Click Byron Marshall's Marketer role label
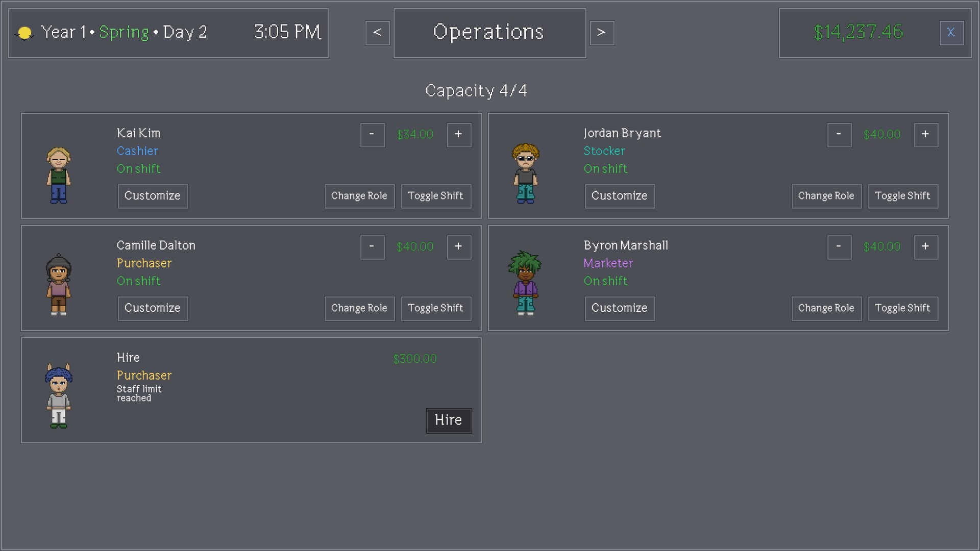 [608, 263]
